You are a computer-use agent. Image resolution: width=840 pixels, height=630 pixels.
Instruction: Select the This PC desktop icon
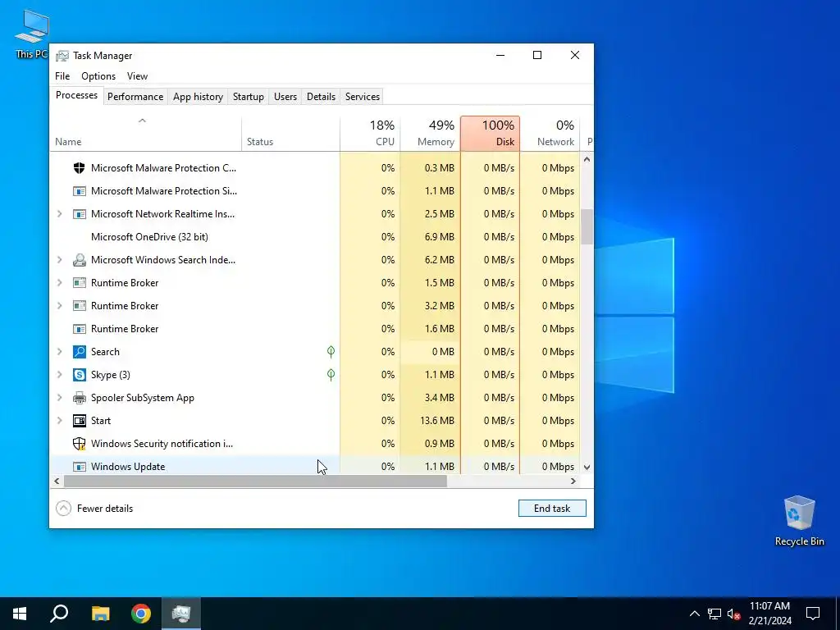32,34
